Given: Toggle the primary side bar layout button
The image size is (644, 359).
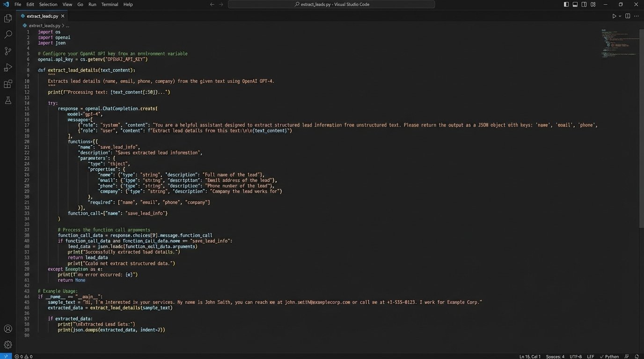Looking at the screenshot, I should pyautogui.click(x=566, y=5).
